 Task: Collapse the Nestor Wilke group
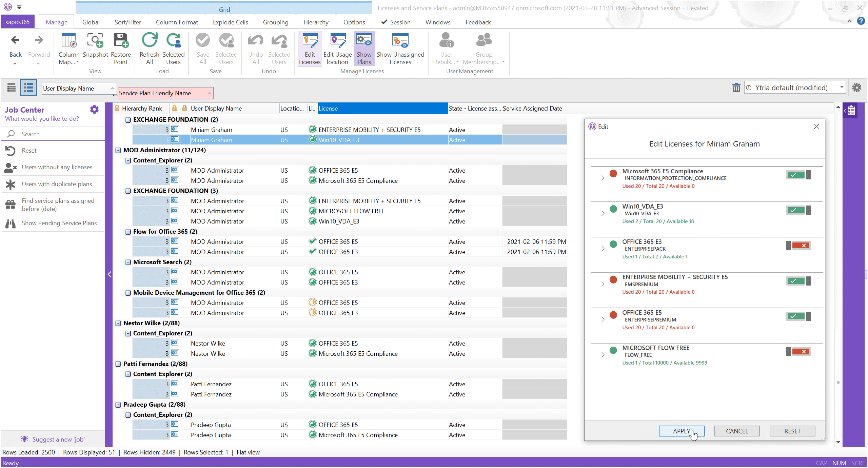tap(118, 323)
